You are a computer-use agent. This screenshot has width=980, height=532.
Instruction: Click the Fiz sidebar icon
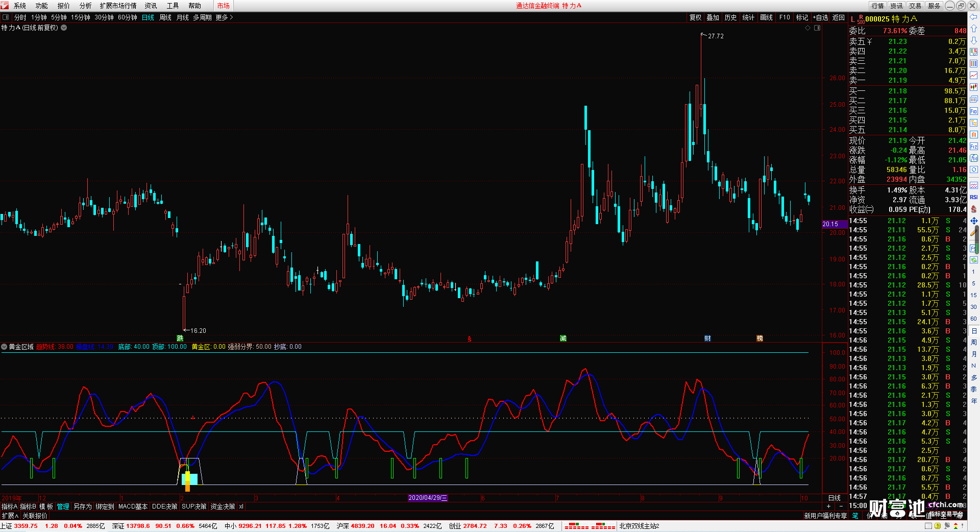click(x=974, y=147)
